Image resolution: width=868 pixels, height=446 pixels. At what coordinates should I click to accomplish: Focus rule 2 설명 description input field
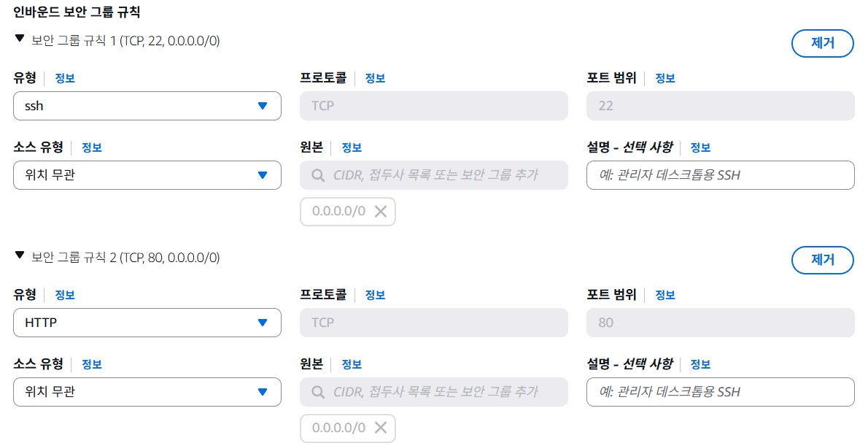720,392
